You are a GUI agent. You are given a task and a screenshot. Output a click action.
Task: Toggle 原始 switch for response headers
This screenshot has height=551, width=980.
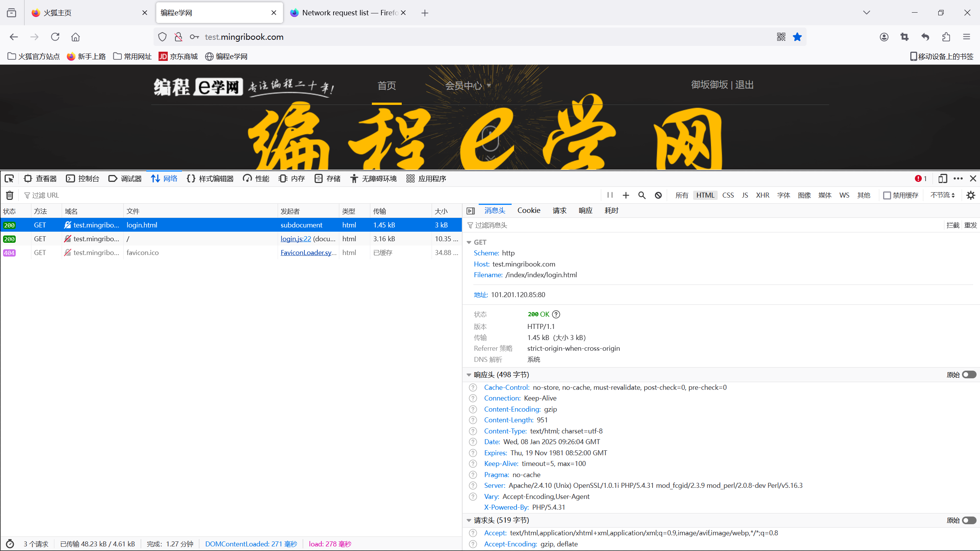pos(969,374)
